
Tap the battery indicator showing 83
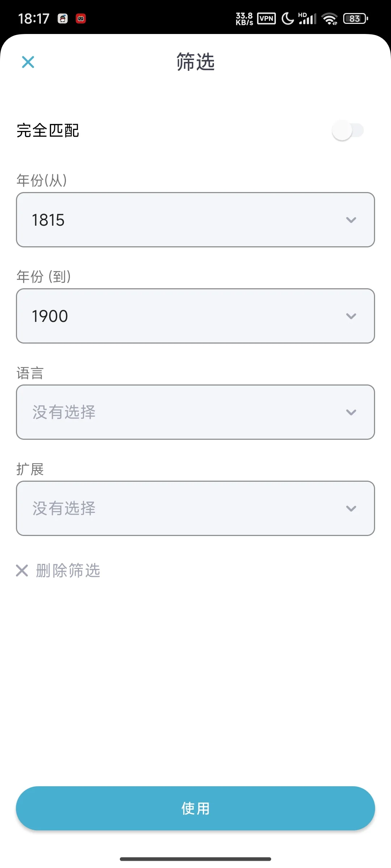pos(356,18)
